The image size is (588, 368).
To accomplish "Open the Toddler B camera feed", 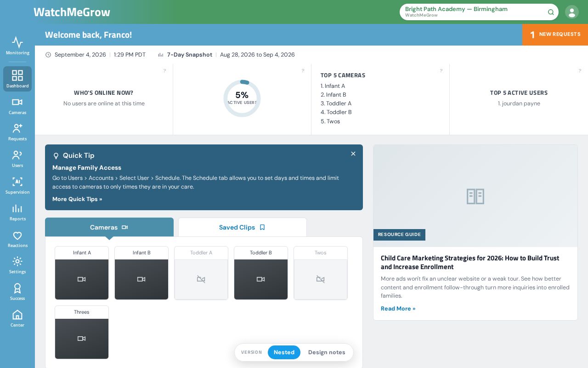I will 261,273.
